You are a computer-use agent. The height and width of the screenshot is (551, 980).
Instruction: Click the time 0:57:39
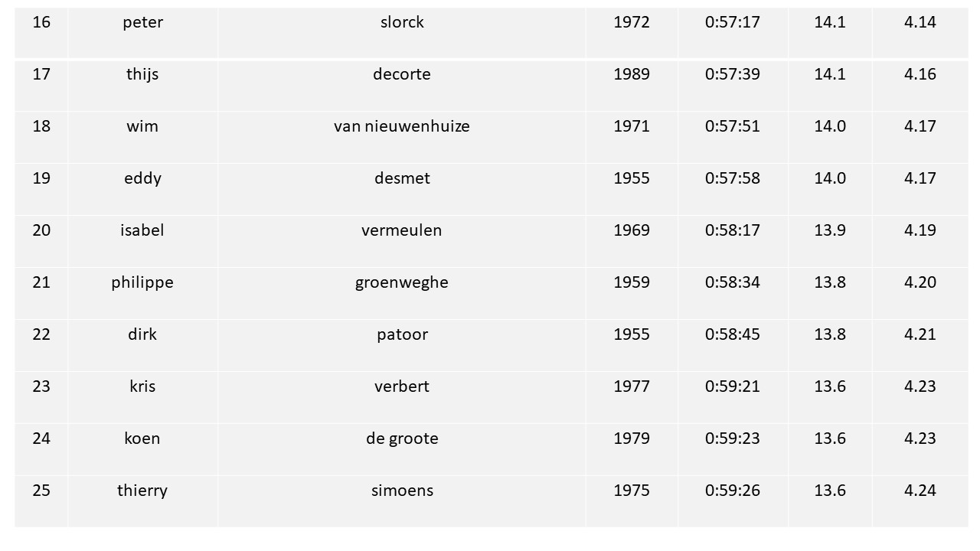[733, 74]
